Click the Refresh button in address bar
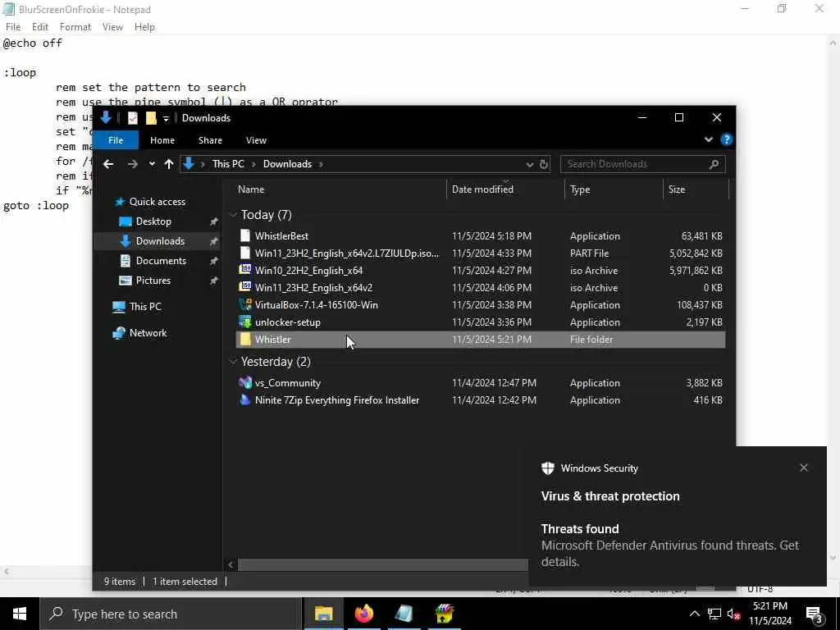 tap(544, 164)
